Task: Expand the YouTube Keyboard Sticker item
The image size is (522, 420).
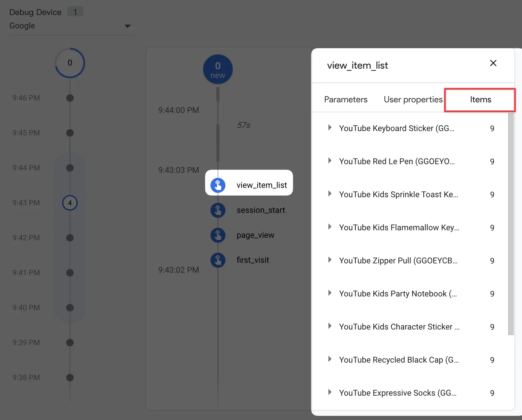Action: (330, 128)
